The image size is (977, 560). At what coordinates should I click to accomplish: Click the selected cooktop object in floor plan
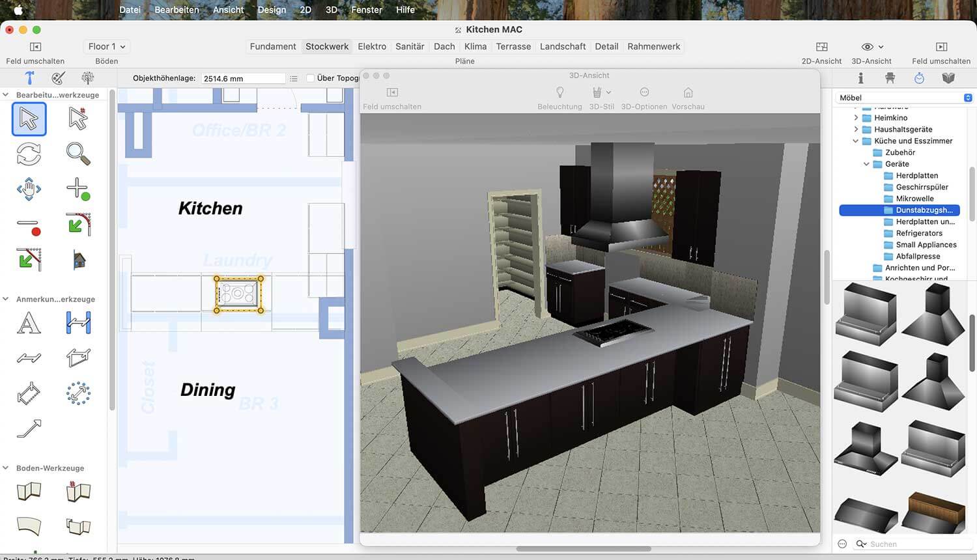tap(238, 294)
